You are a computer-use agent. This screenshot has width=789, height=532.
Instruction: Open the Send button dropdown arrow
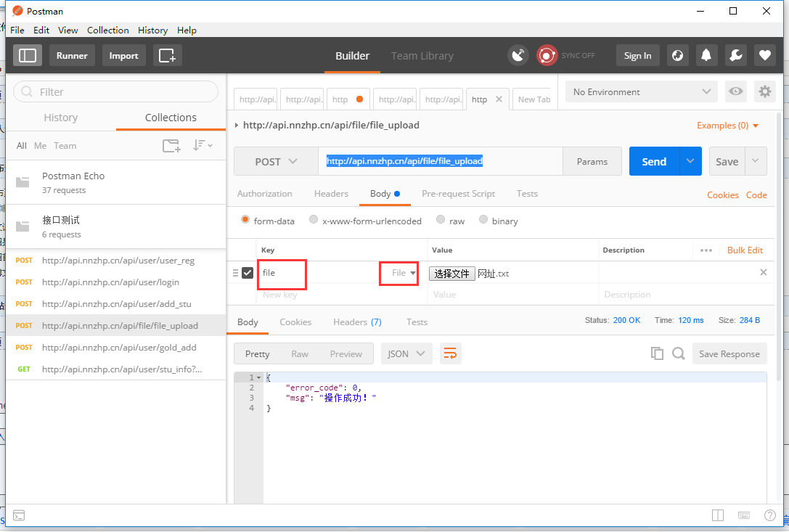coord(690,161)
